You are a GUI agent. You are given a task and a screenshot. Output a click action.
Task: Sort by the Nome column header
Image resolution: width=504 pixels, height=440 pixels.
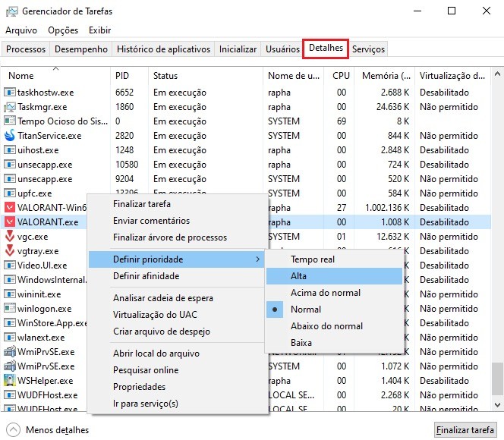click(x=55, y=76)
